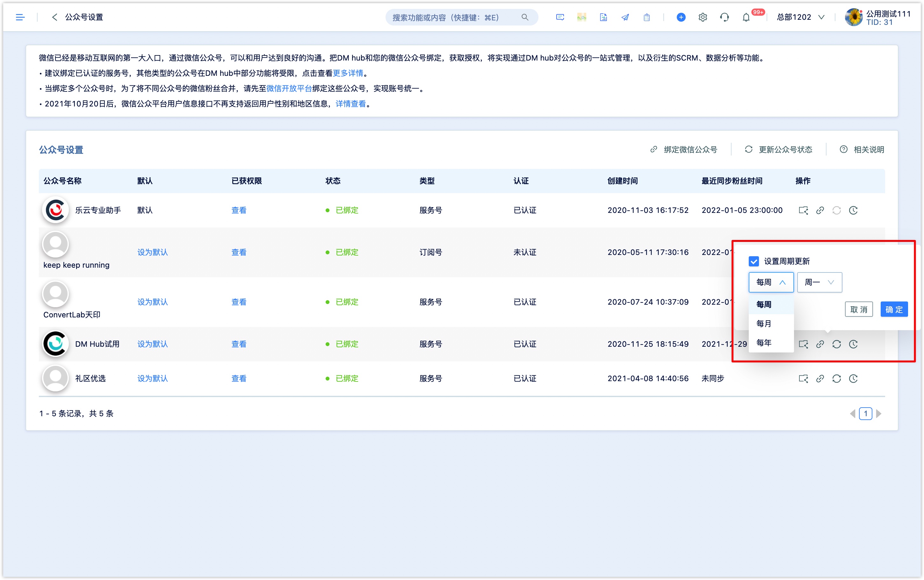924x580 pixels.
Task: Open the 更多详情 link
Action: point(348,73)
